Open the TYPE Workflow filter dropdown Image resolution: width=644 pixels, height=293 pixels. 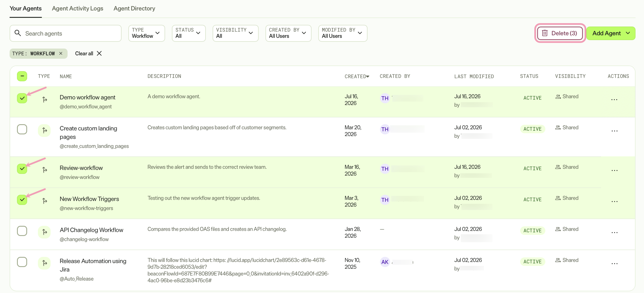point(146,33)
